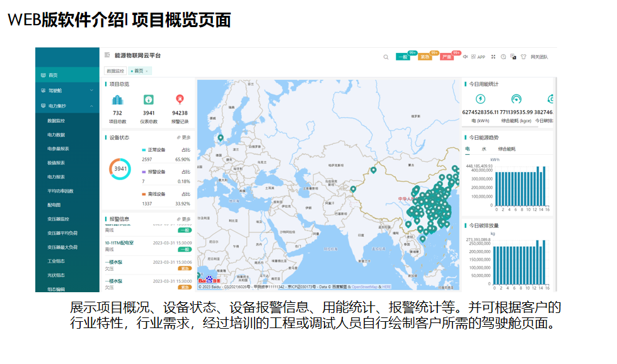Switch energy trend to 水 view
Viewport: 617px width, 364px height.
(x=484, y=148)
